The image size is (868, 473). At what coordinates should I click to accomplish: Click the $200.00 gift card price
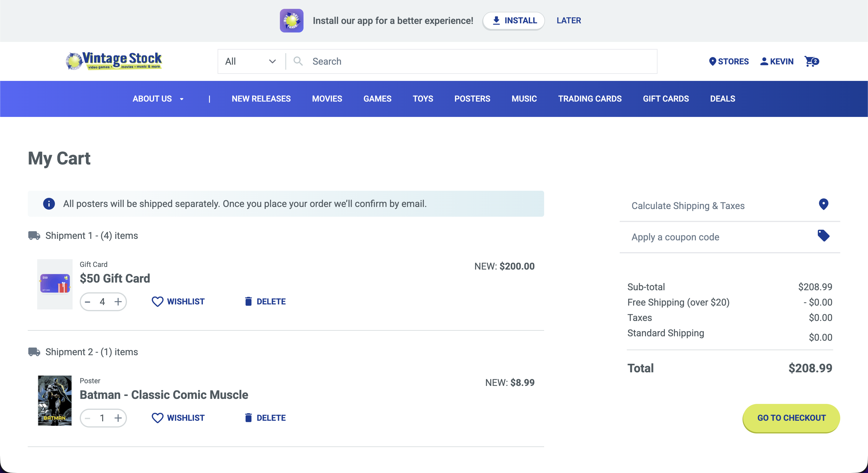tap(517, 266)
